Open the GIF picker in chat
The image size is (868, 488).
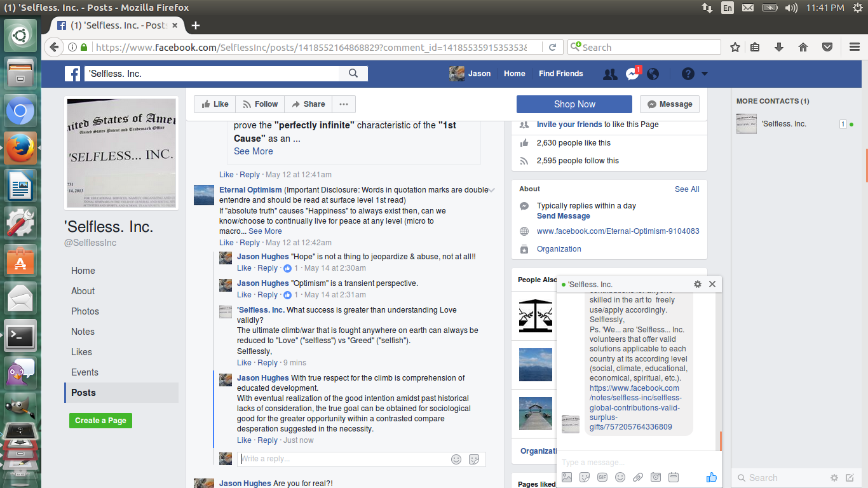tap(602, 477)
